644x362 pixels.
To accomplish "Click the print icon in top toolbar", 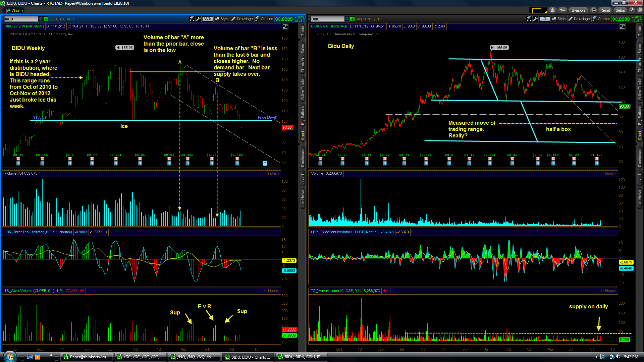I will click(593, 10).
